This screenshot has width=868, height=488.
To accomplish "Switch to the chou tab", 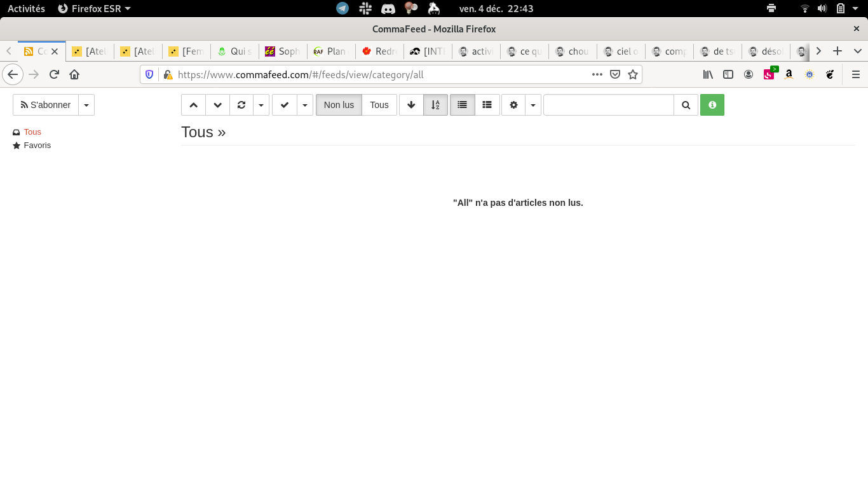I will coord(573,51).
